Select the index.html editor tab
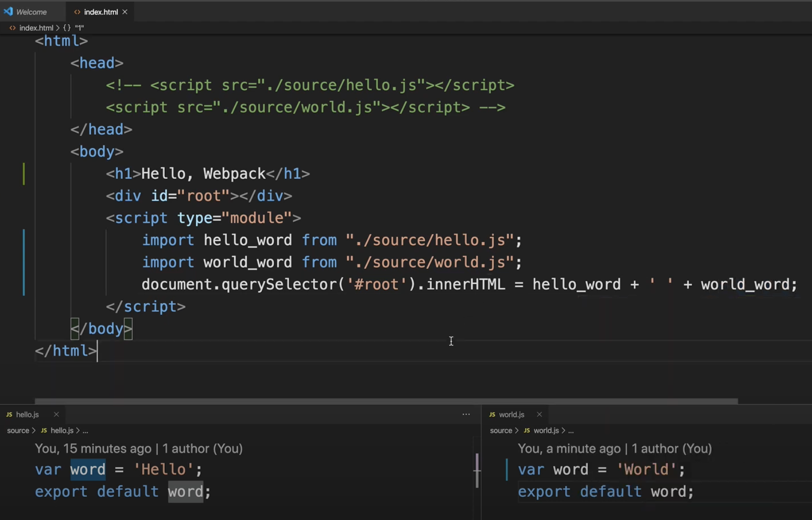The height and width of the screenshot is (520, 812). pos(101,12)
